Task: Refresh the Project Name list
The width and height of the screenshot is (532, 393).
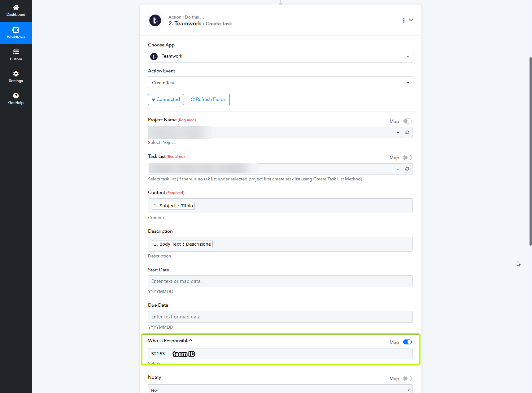Action: click(407, 132)
